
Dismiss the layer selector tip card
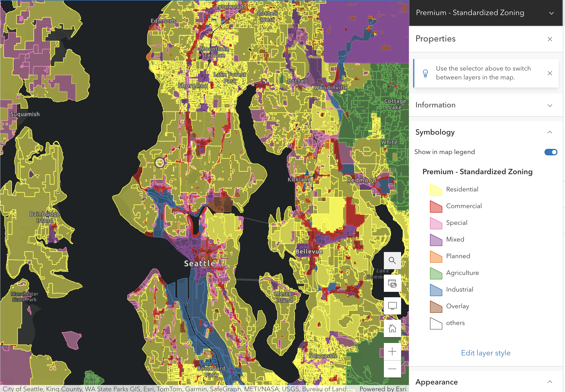(550, 73)
